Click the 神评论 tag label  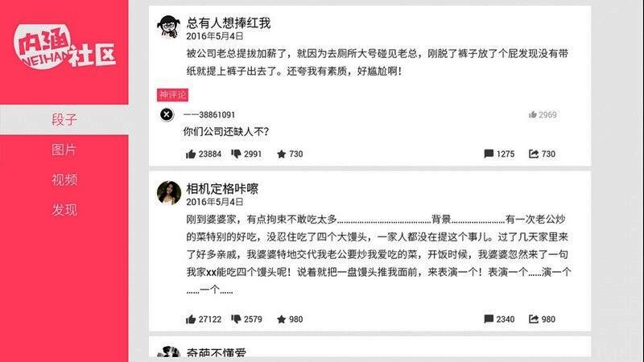(172, 95)
